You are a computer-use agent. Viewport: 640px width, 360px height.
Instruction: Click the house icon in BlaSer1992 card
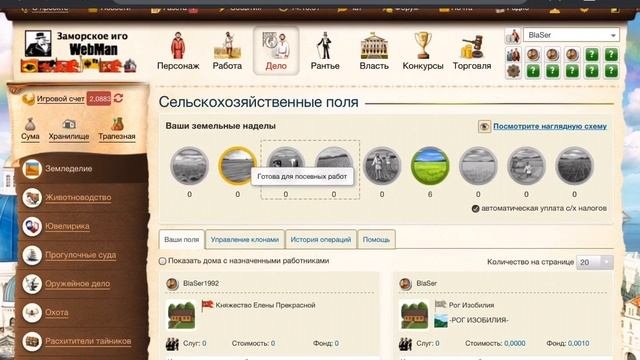pyautogui.click(x=181, y=315)
